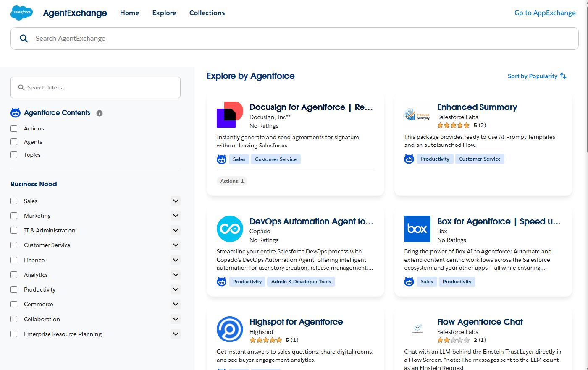The width and height of the screenshot is (588, 370).
Task: Follow the Go to AppExchange link
Action: (545, 13)
